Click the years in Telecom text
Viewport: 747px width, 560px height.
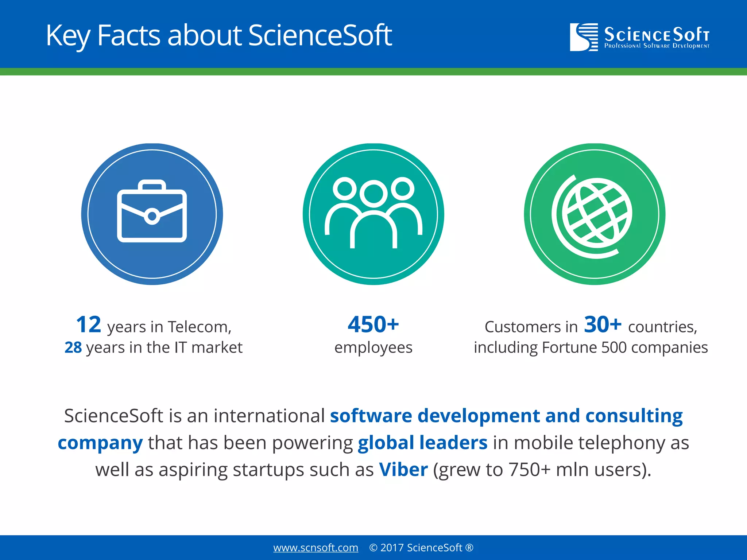pyautogui.click(x=169, y=327)
